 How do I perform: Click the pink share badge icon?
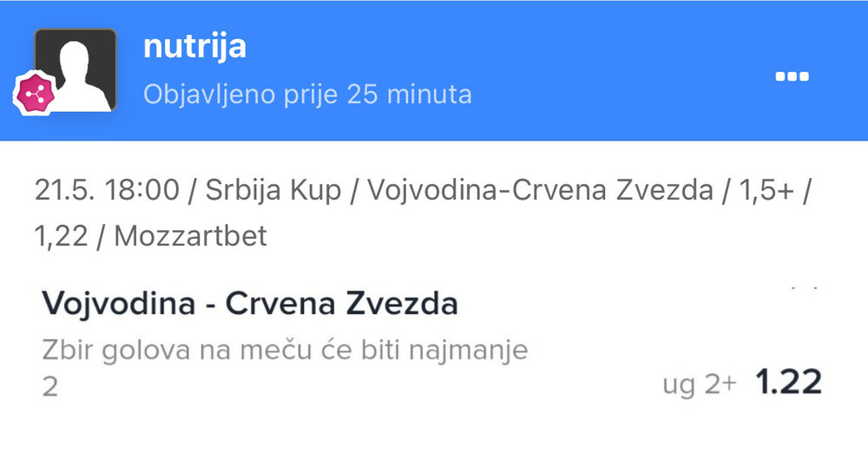click(35, 95)
